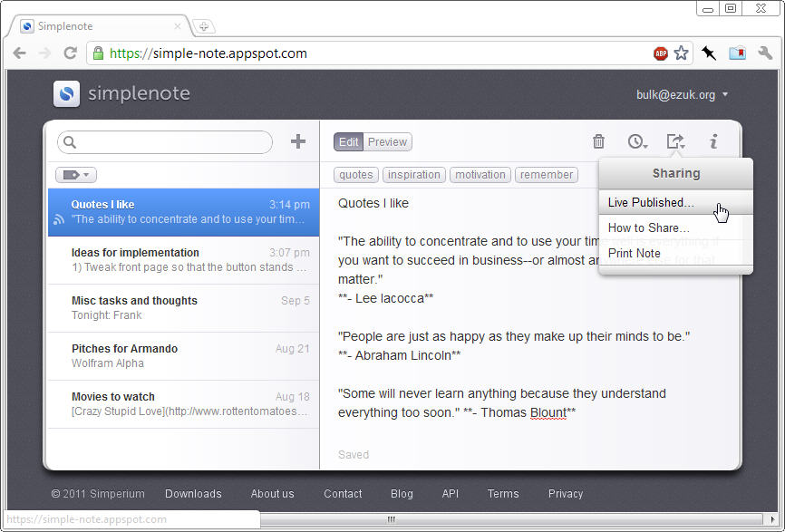Viewport: 785px width, 532px height.
Task: Switch to Preview mode
Action: [x=387, y=142]
